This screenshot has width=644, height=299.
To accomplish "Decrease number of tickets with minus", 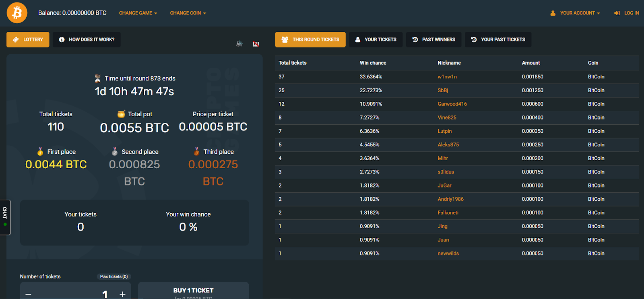I will tap(28, 294).
